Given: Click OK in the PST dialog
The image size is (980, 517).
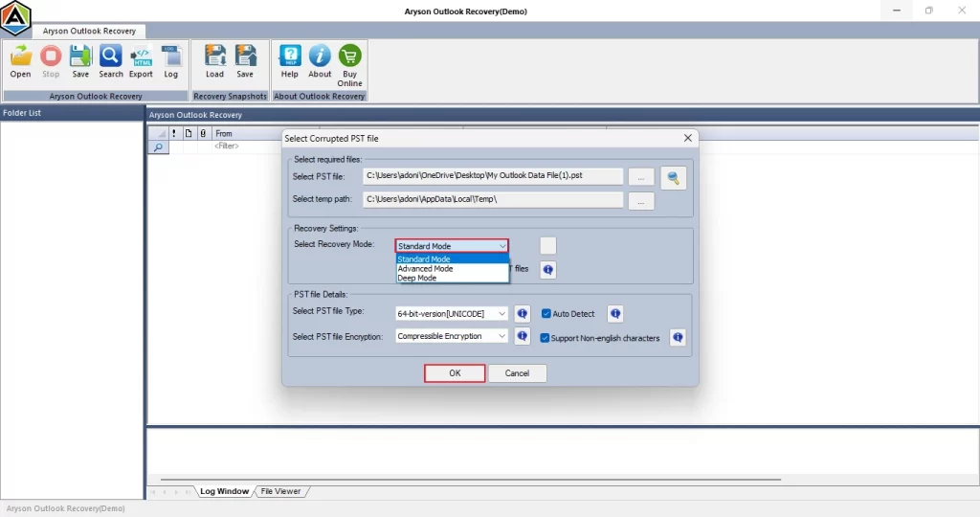Looking at the screenshot, I should [455, 373].
